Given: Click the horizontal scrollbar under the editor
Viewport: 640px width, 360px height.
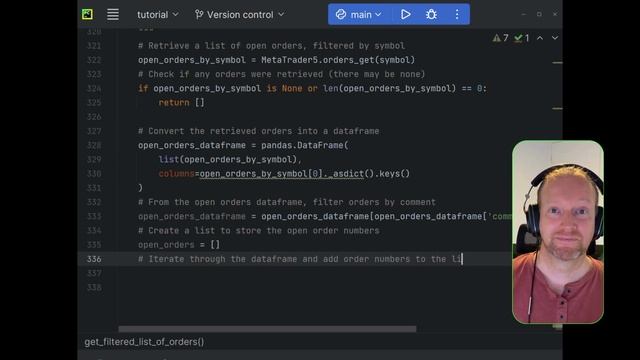Looking at the screenshot, I should click(267, 329).
